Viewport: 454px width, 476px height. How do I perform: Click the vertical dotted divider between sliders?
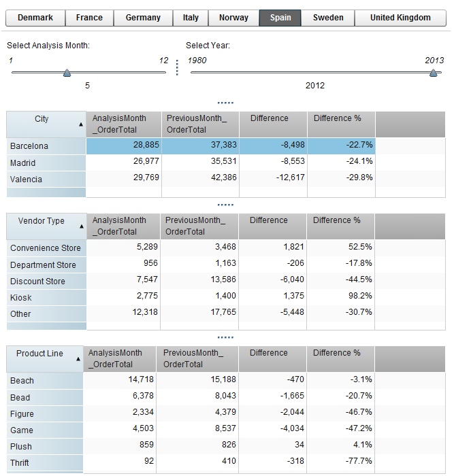177,68
